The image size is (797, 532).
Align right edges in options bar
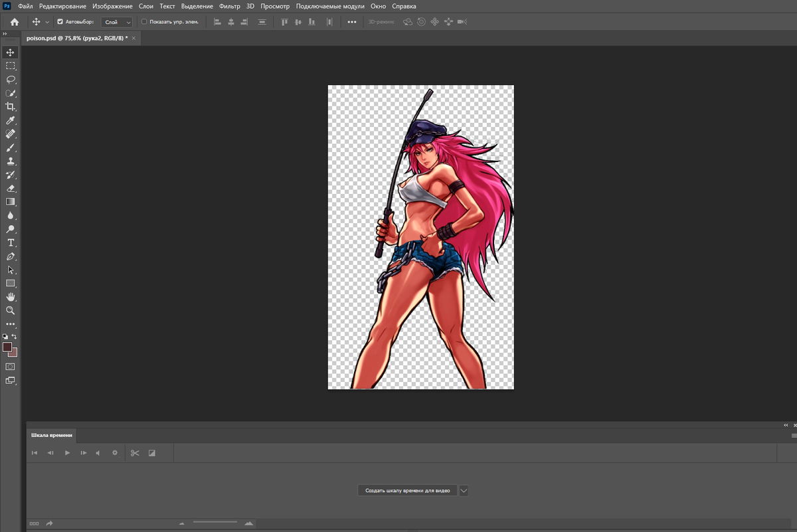(x=244, y=22)
